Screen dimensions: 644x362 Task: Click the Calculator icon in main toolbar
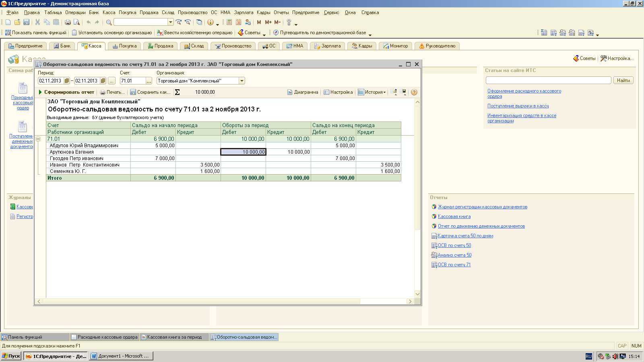229,22
